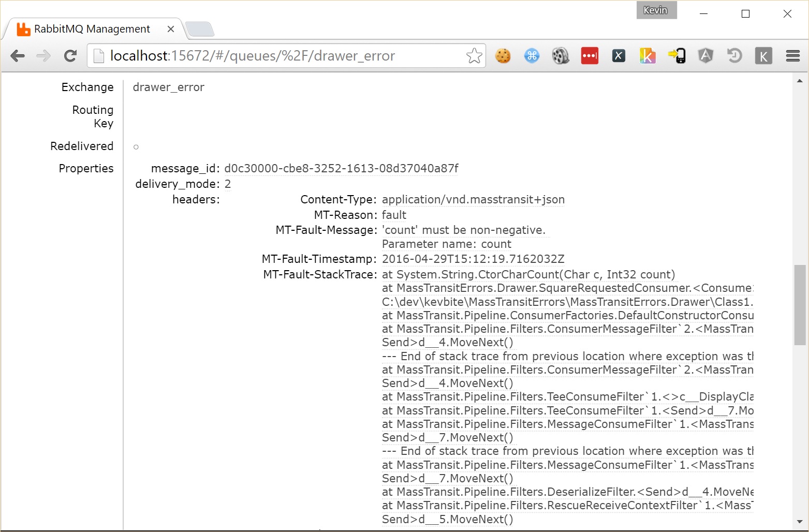Viewport: 809px width, 532px height.
Task: Click the EditThisCookie cookie extension icon
Action: tap(503, 55)
